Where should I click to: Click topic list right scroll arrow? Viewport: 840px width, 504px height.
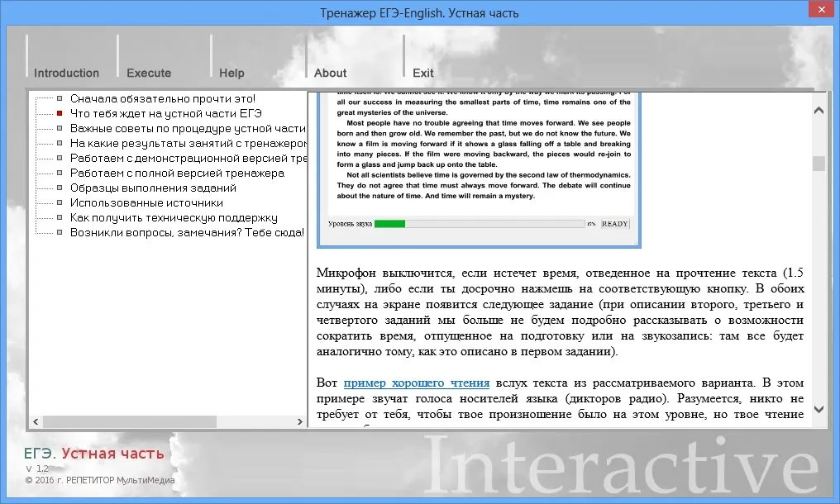(x=299, y=422)
